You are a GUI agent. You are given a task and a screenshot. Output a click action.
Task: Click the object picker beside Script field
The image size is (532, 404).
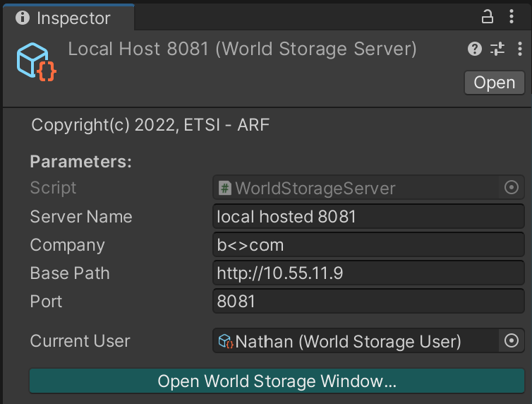[x=512, y=188]
